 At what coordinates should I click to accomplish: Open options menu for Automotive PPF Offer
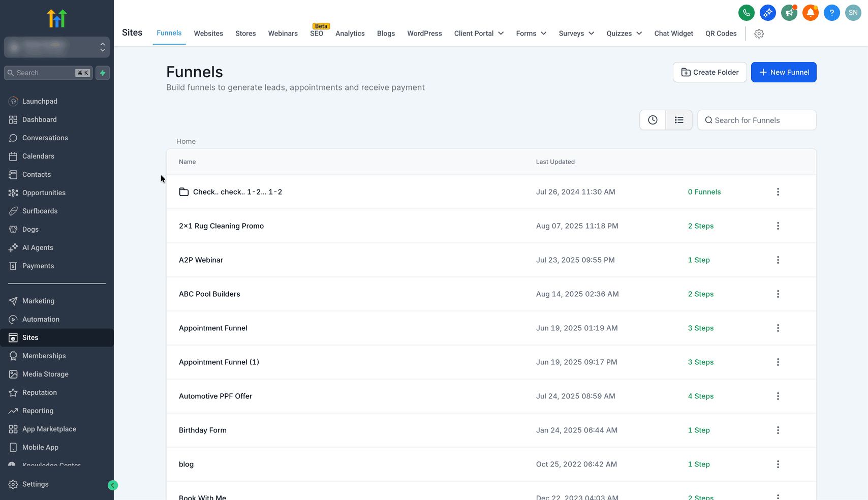point(778,396)
